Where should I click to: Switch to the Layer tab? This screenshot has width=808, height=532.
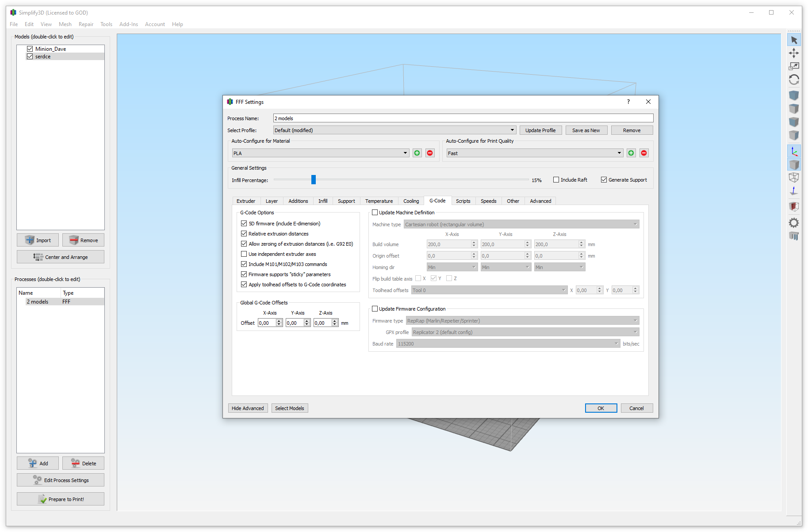click(272, 201)
